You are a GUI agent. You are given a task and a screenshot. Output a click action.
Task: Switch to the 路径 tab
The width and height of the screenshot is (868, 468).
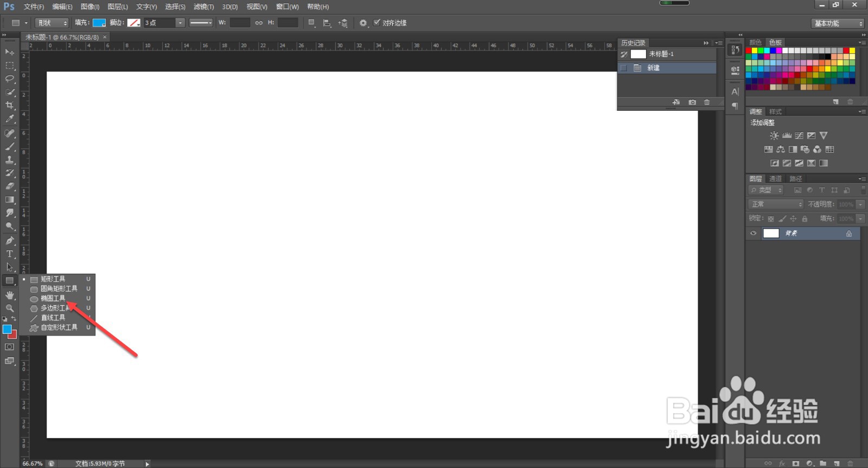click(x=796, y=179)
